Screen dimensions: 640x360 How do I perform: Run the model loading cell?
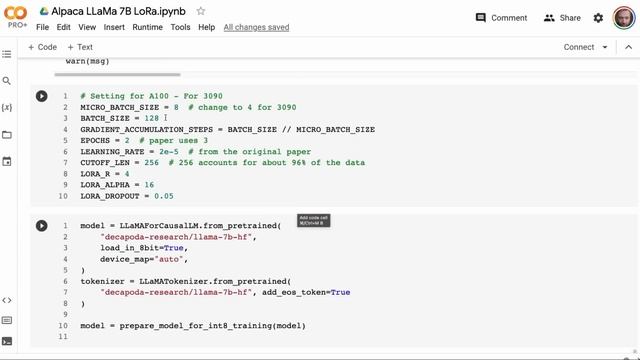click(42, 226)
